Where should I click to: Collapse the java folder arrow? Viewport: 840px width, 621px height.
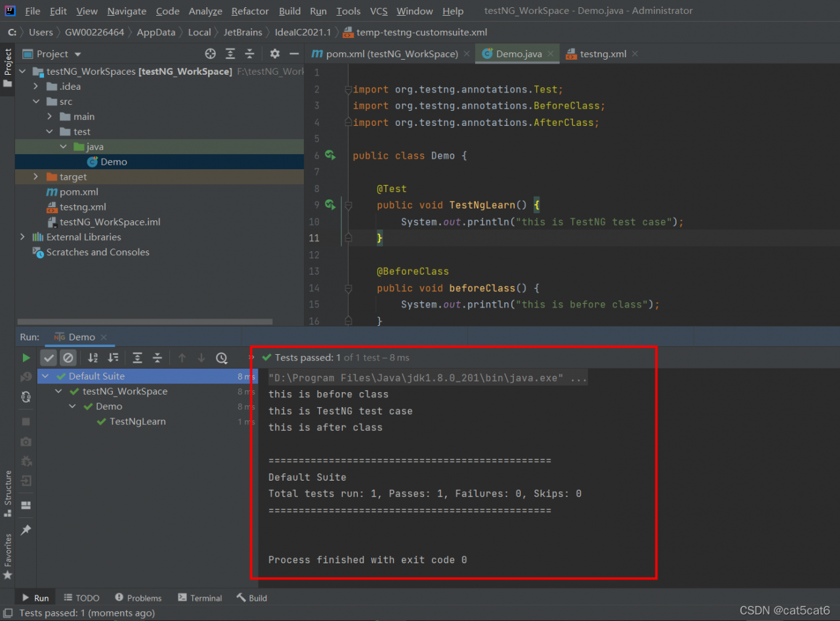pos(63,147)
